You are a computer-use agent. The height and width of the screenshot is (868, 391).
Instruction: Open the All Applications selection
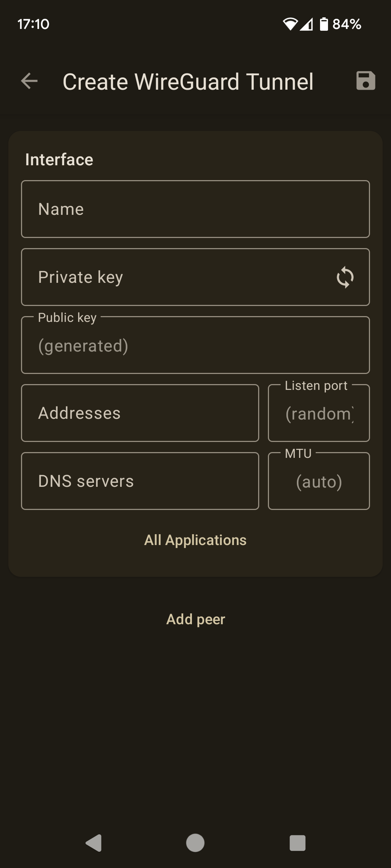(195, 540)
